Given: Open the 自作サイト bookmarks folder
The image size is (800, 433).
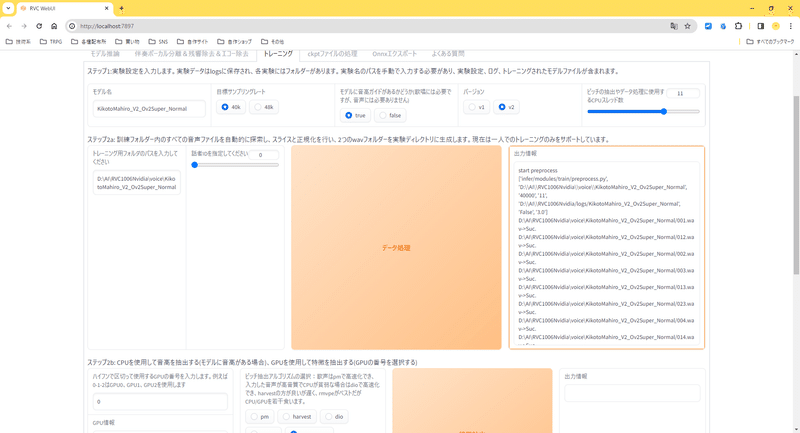Looking at the screenshot, I should click(192, 42).
